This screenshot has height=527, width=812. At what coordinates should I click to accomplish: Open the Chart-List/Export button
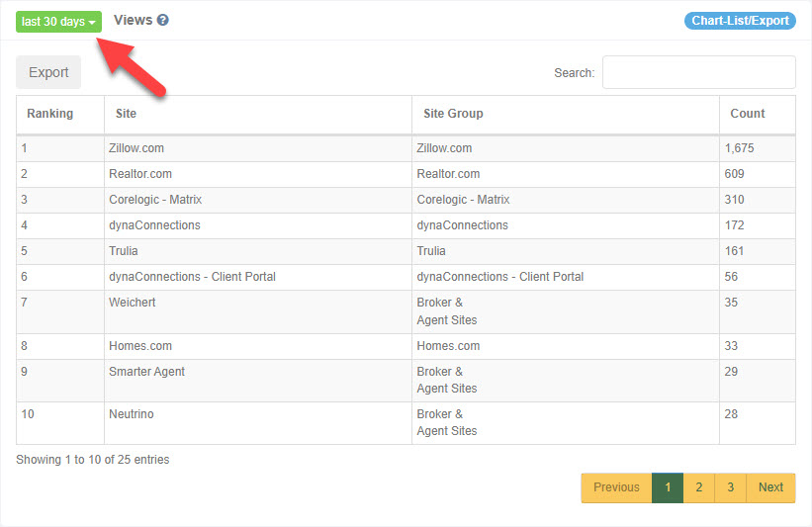point(740,21)
